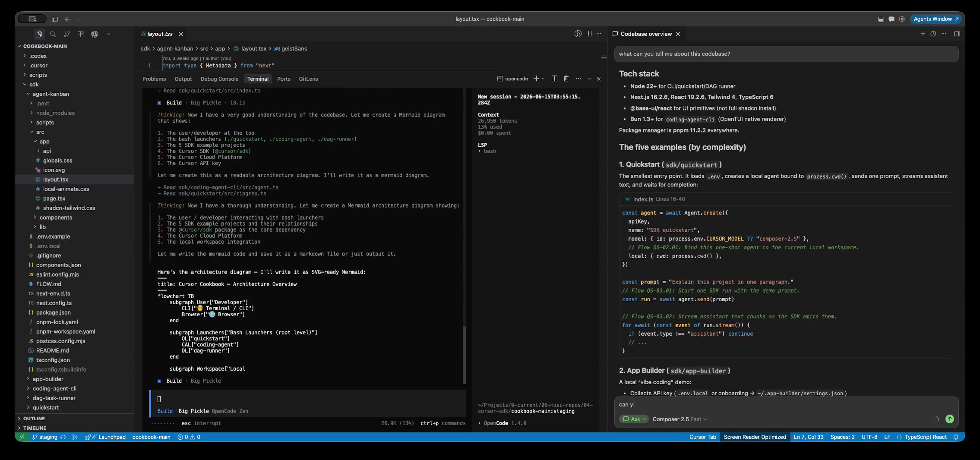Open terminal launch profile dropdown arrow
Viewport: 980px width, 460px height.
click(543, 79)
